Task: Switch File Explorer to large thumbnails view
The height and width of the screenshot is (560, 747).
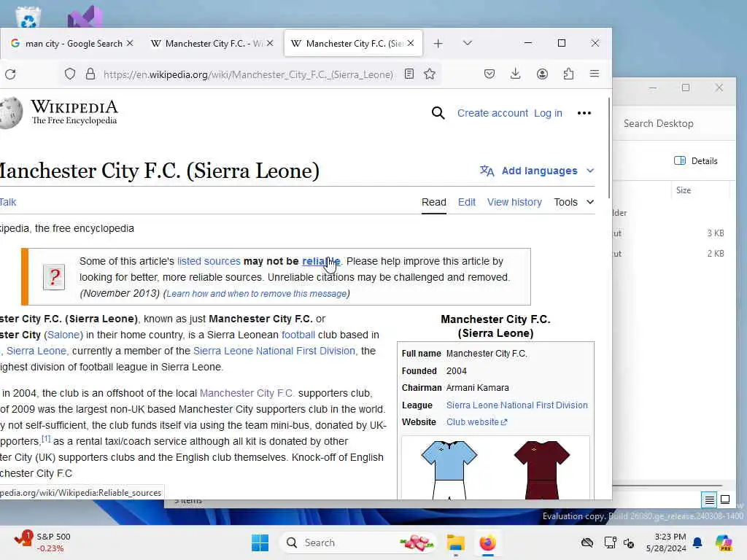Action: tap(725, 500)
